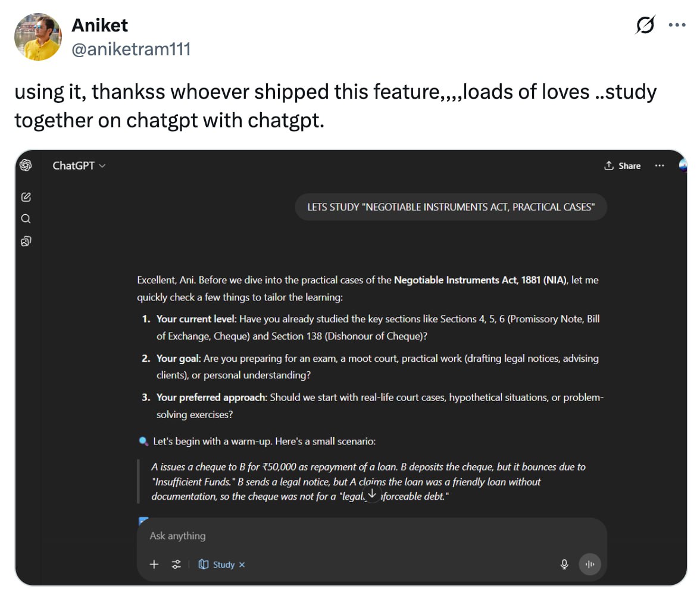This screenshot has width=700, height=589.
Task: Open chat options three-dot menu
Action: pyautogui.click(x=660, y=166)
